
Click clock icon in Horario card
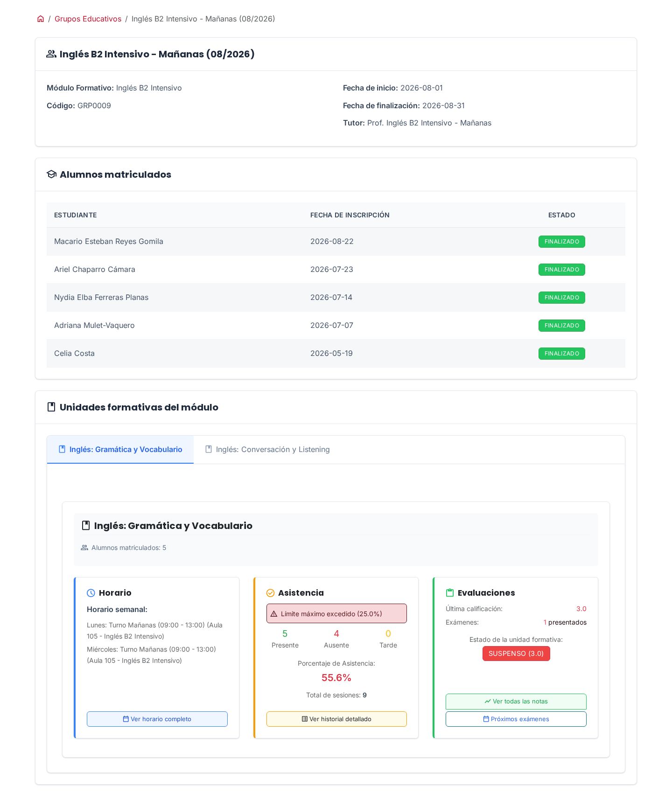[91, 593]
